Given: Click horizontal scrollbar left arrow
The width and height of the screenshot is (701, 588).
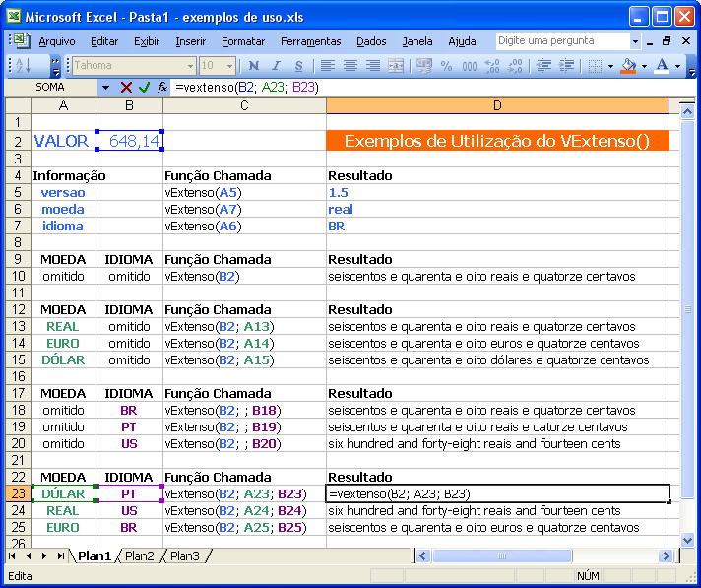Looking at the screenshot, I should tap(423, 555).
